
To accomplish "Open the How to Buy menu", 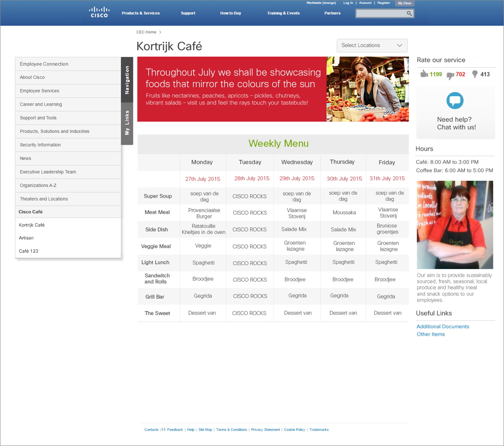I will (x=230, y=13).
